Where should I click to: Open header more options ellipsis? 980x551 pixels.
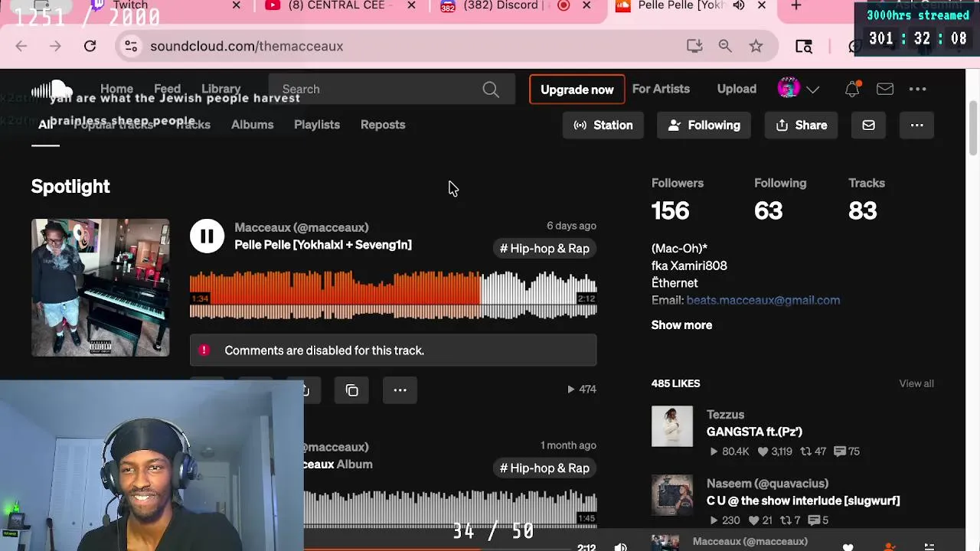coord(917,90)
